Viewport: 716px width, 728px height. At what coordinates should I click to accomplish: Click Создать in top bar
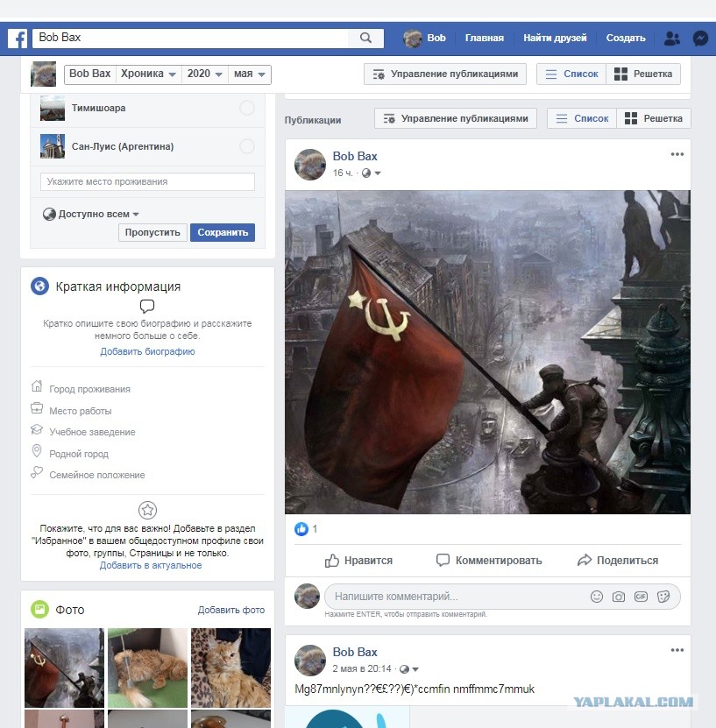(626, 38)
